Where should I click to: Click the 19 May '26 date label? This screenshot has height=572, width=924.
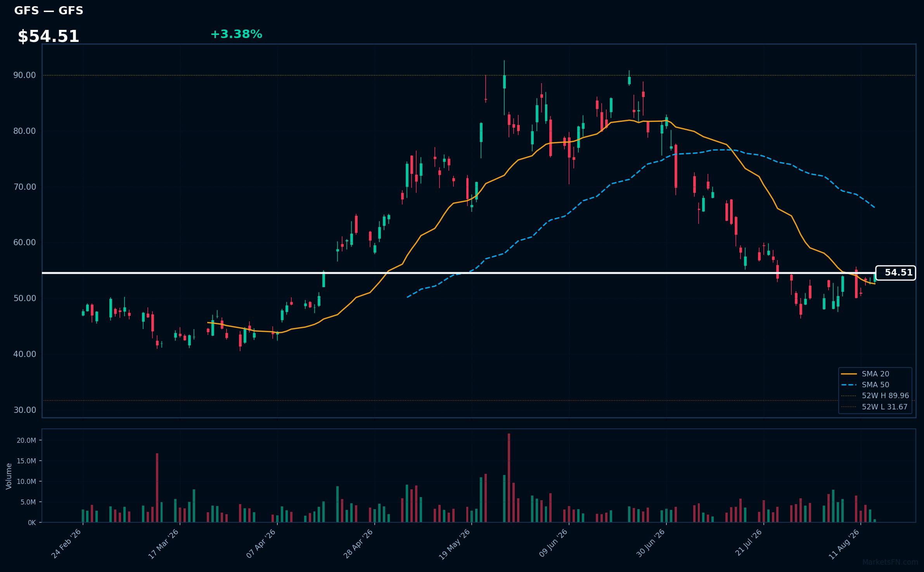455,544
